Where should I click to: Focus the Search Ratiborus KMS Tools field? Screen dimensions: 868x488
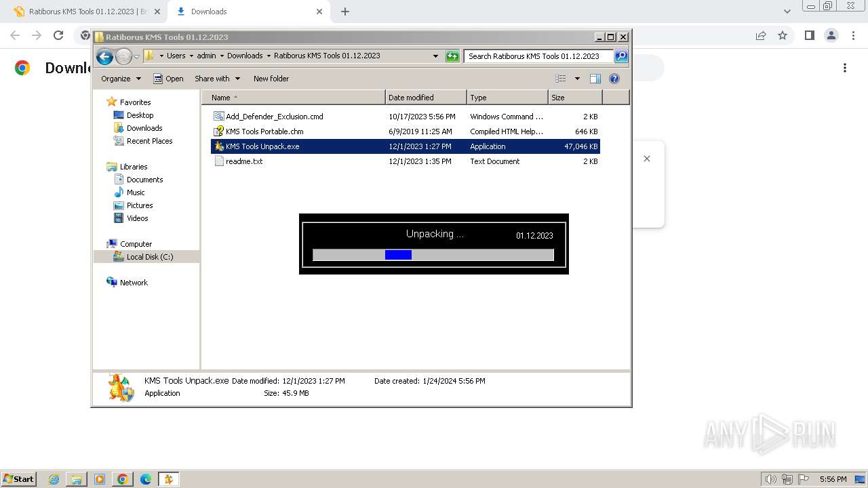point(539,56)
